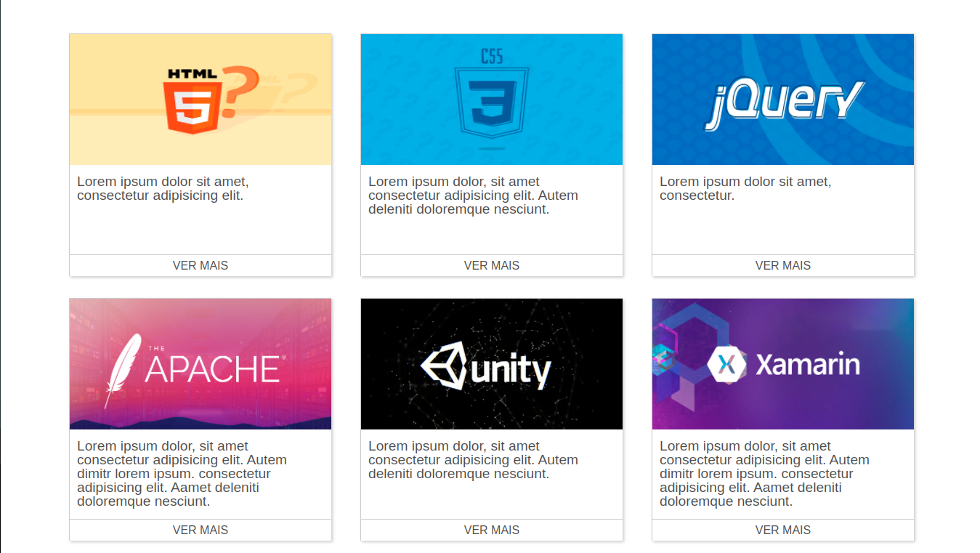Select the jQuery card description text
The height and width of the screenshot is (553, 980).
[x=745, y=188]
